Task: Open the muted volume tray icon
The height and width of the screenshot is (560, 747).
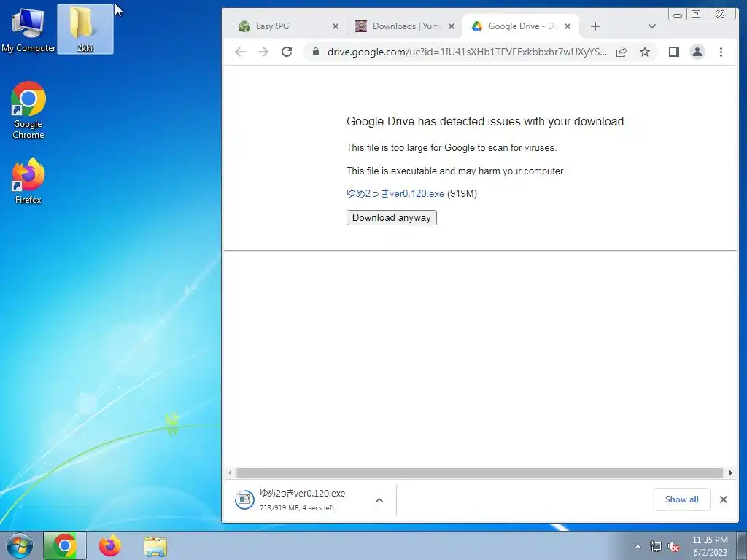Action: [673, 546]
